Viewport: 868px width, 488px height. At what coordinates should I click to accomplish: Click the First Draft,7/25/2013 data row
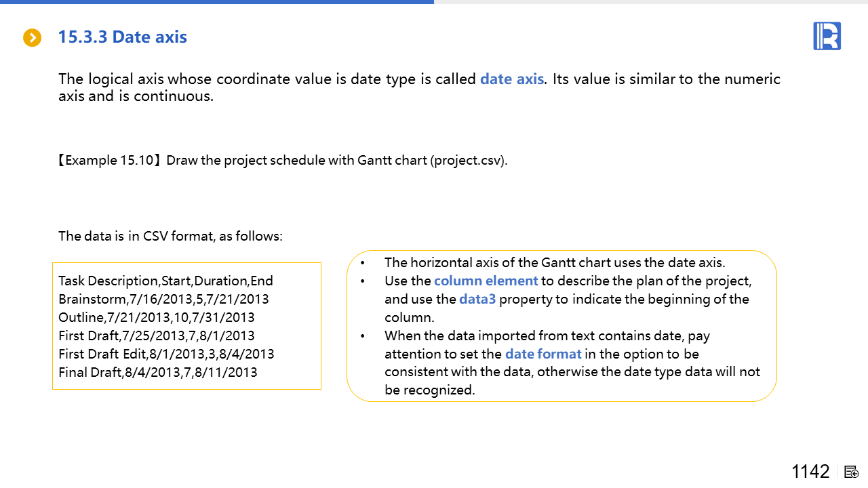pyautogui.click(x=156, y=335)
